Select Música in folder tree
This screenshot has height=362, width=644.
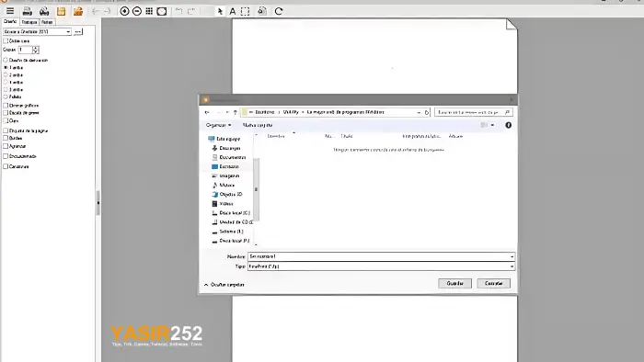click(223, 186)
